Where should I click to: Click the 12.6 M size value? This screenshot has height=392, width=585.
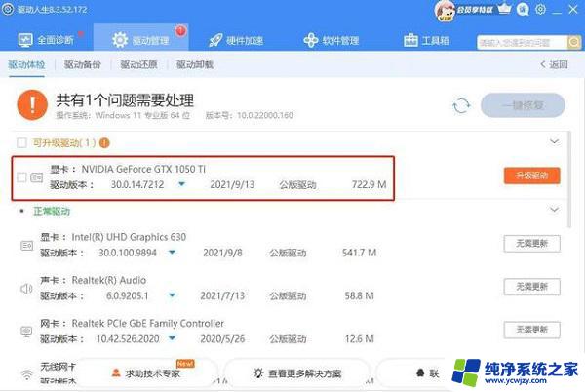(x=359, y=338)
